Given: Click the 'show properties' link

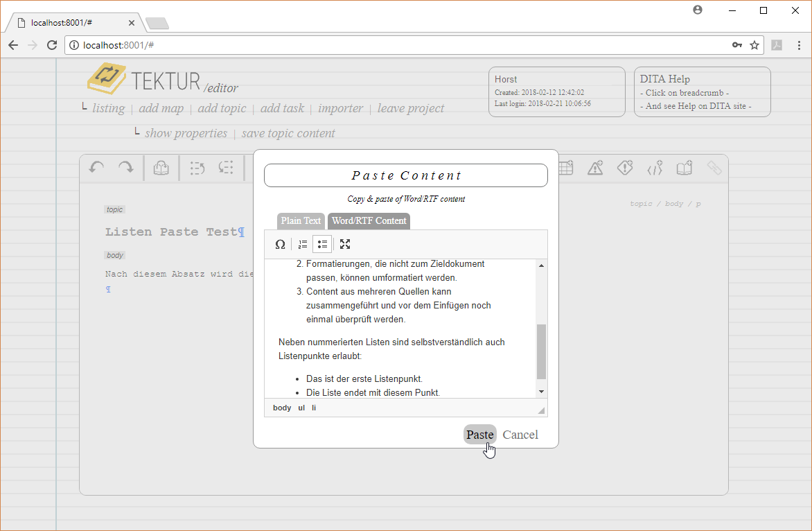Looking at the screenshot, I should pos(186,133).
